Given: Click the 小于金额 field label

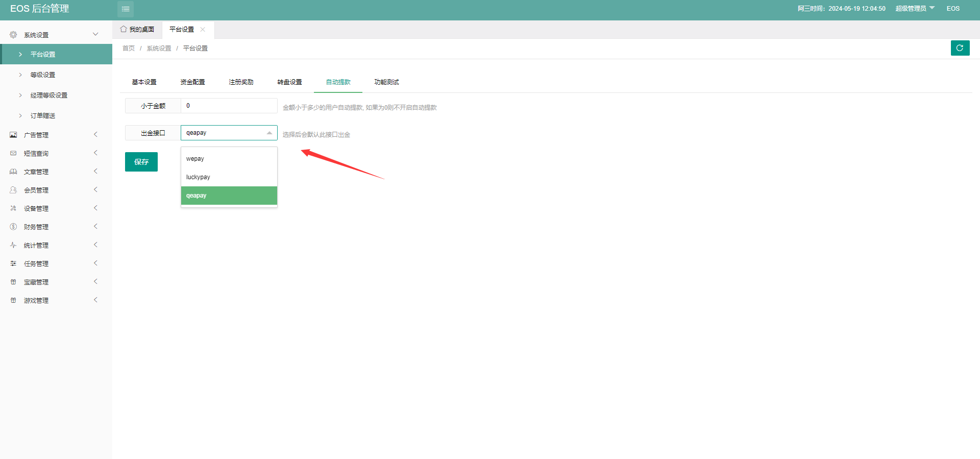Looking at the screenshot, I should [x=153, y=106].
